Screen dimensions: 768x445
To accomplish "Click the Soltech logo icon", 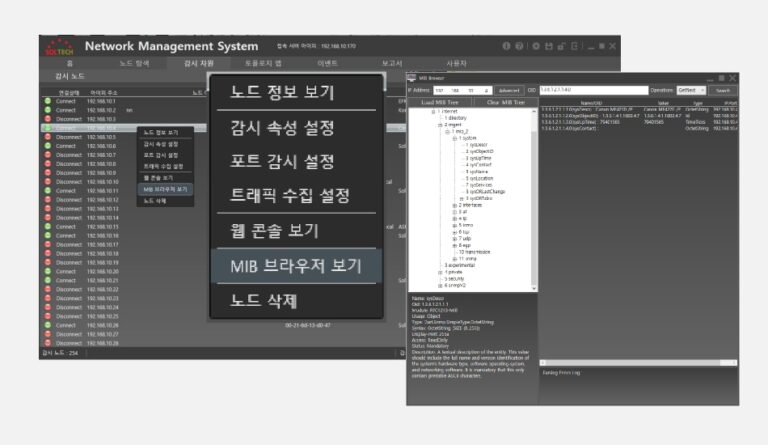I will pos(58,46).
